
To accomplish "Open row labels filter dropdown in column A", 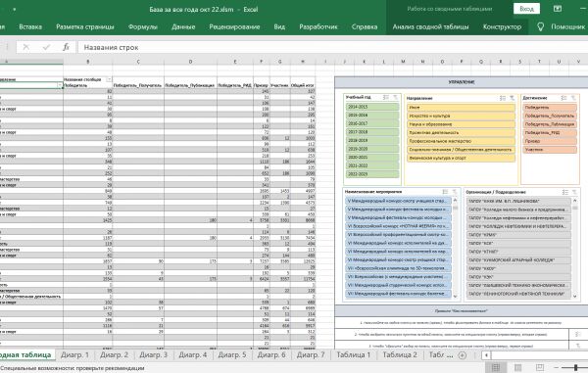I will pyautogui.click(x=59, y=85).
